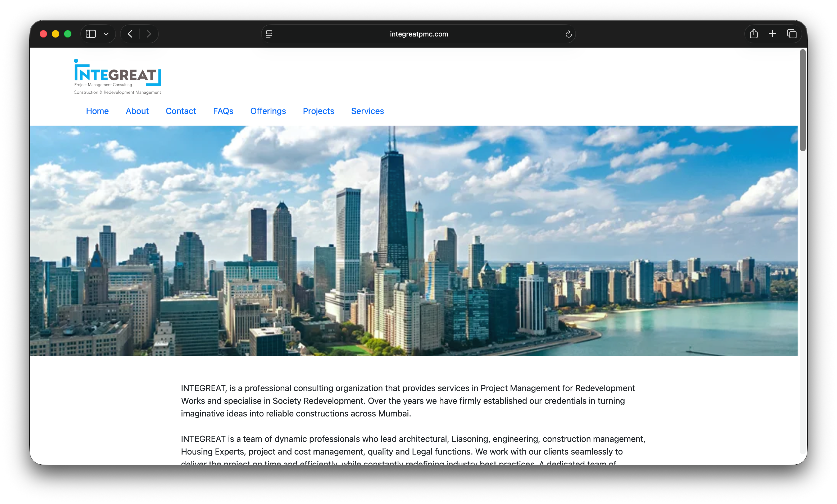Screen dimensions: 837x504
Task: Click the city skyline banner image
Action: tap(414, 241)
